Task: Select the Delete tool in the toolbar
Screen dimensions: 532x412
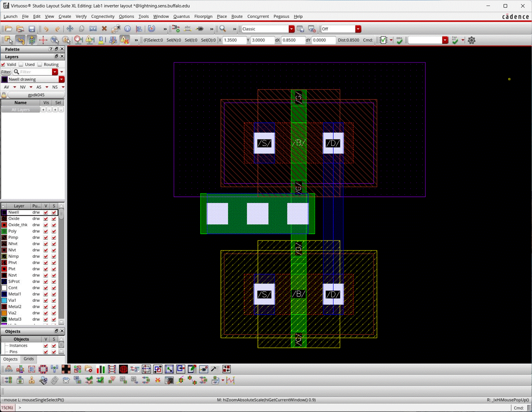Action: point(104,28)
